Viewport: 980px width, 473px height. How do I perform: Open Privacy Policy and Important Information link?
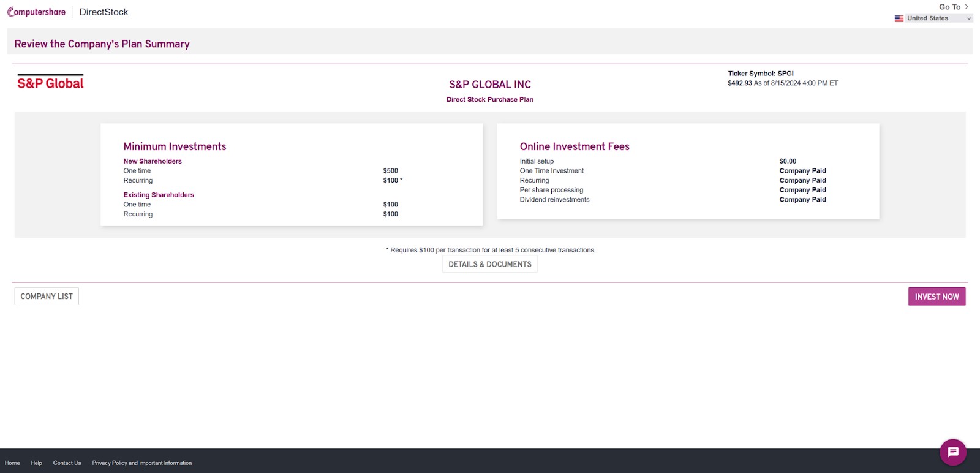(x=142, y=463)
